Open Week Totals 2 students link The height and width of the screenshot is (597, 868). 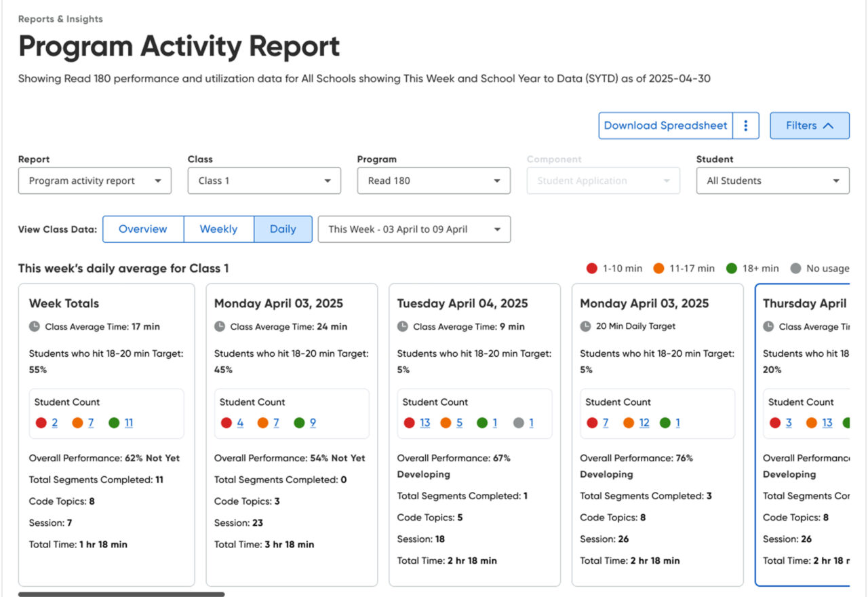click(x=54, y=423)
